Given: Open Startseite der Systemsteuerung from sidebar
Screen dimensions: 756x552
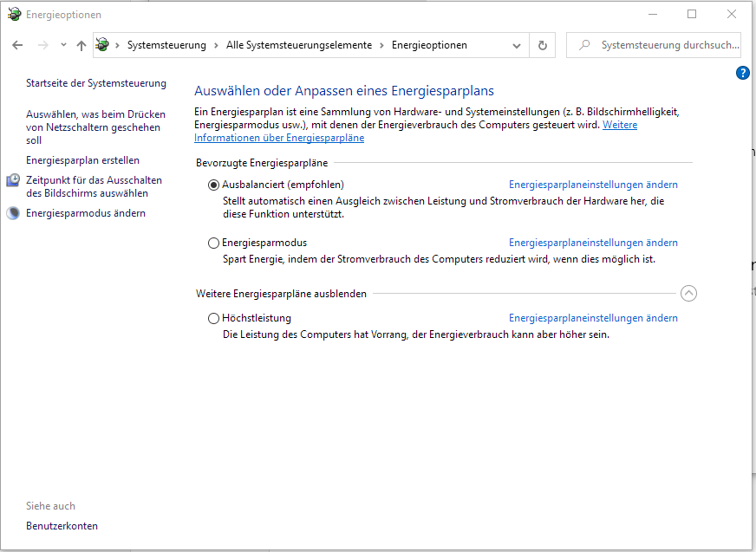Looking at the screenshot, I should click(96, 82).
